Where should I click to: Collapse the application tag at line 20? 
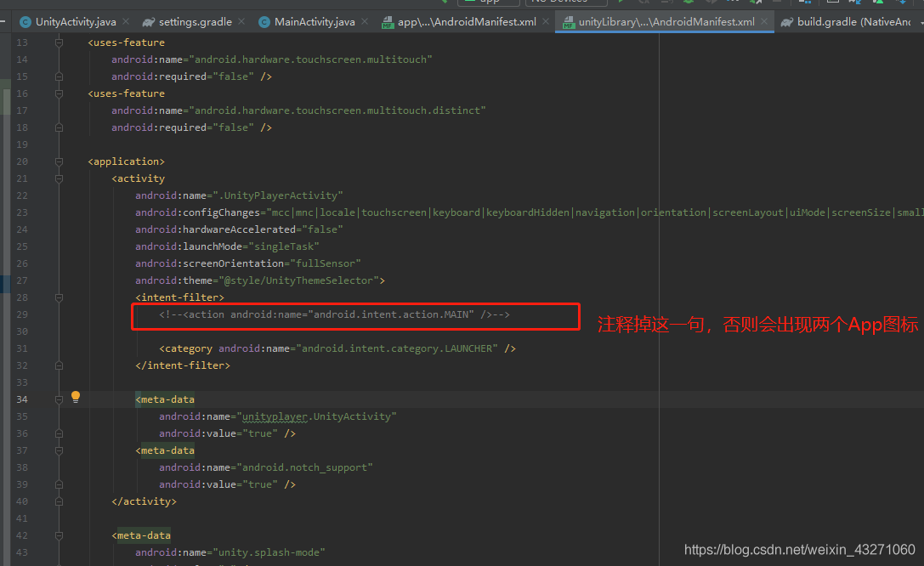pyautogui.click(x=59, y=161)
